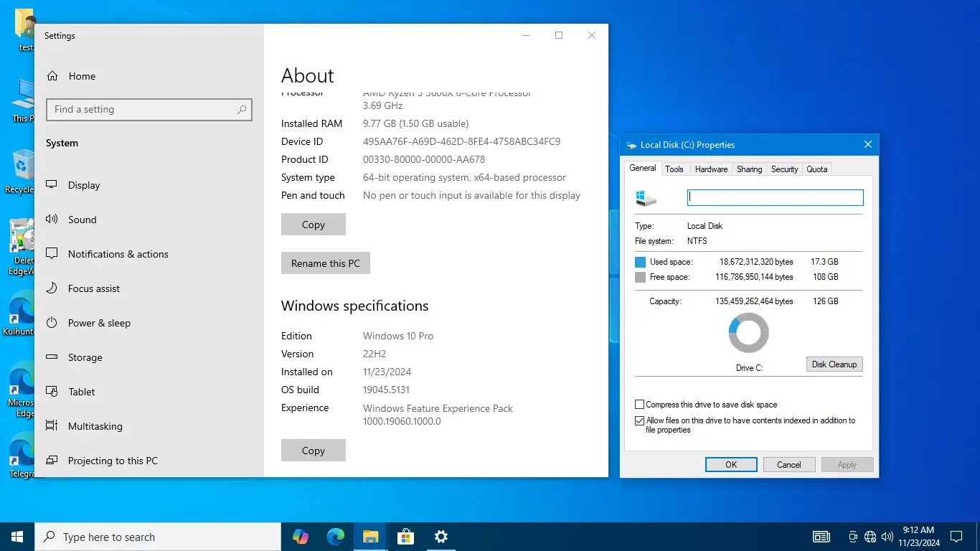Uncheck the index files contents checkbox
This screenshot has width=980, height=551.
pos(640,421)
